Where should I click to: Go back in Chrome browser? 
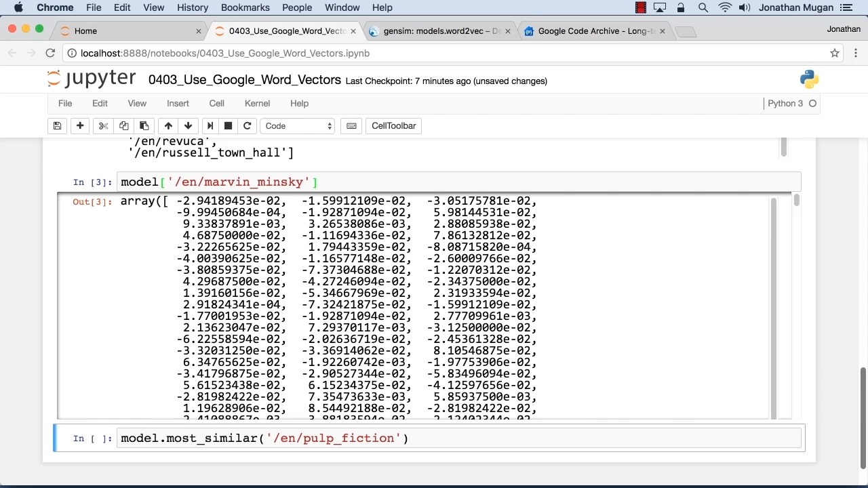pyautogui.click(x=12, y=53)
